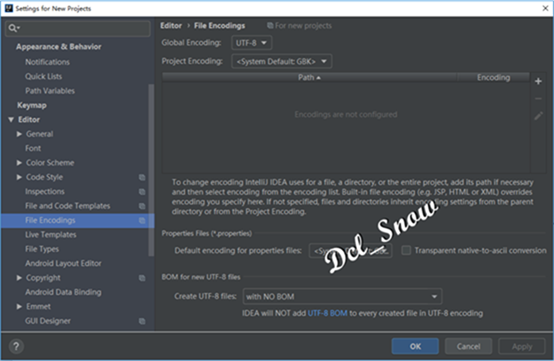The height and width of the screenshot is (361, 554).
Task: Open the Global Encoding UTF-8 dropdown
Action: (252, 43)
